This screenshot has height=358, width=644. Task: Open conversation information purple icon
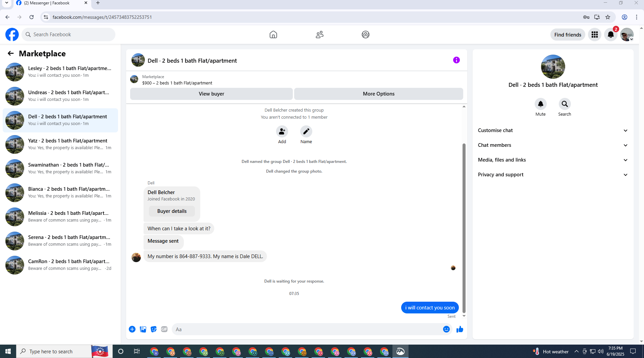457,60
